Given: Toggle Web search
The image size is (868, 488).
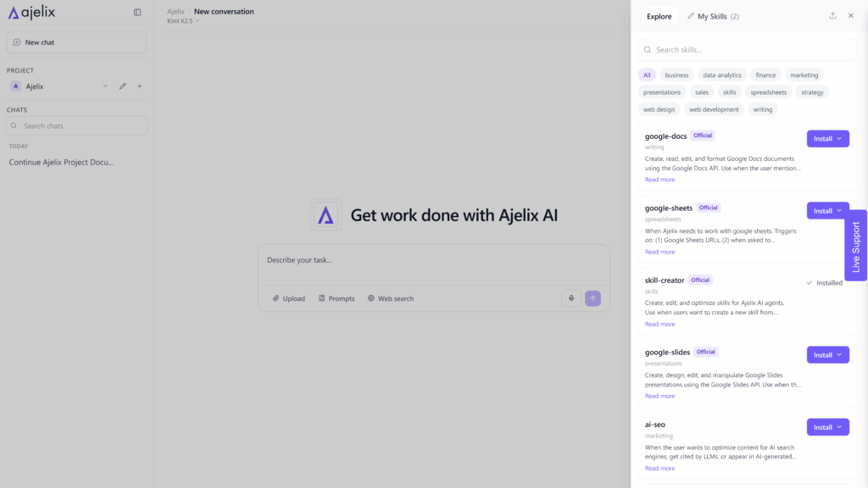Looking at the screenshot, I should point(390,298).
